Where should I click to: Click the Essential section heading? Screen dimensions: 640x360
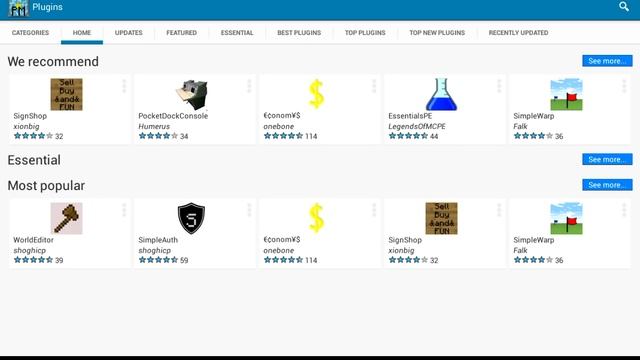[x=34, y=160]
